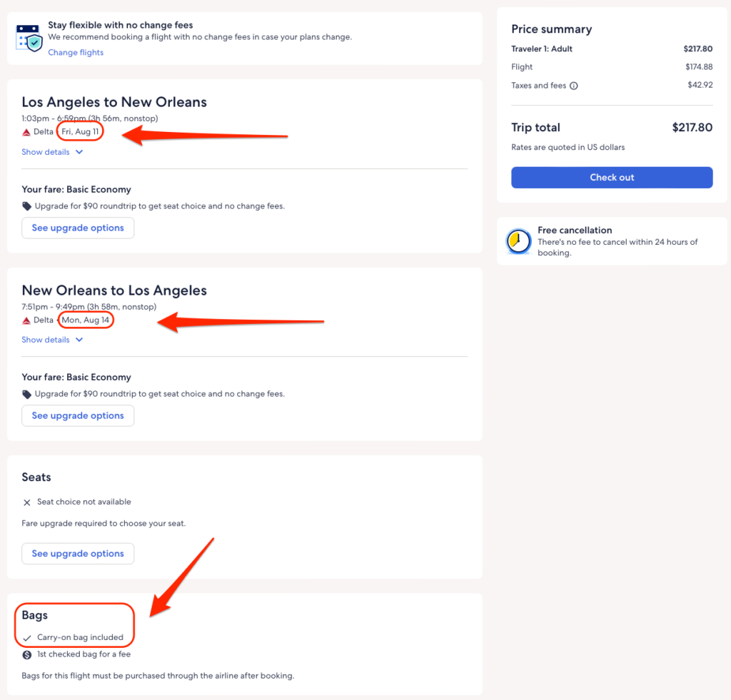
Task: Expand Show details for New Orleans to Los Angeles
Action: pyautogui.click(x=52, y=340)
